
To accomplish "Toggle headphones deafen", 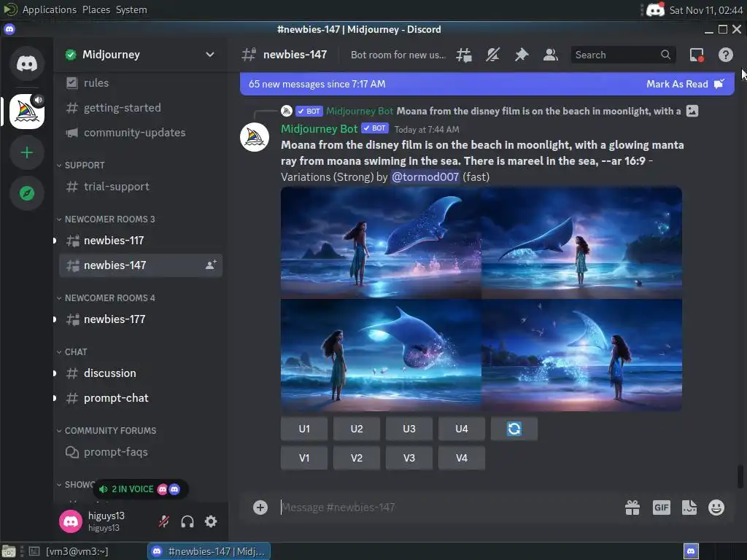I will pyautogui.click(x=187, y=521).
